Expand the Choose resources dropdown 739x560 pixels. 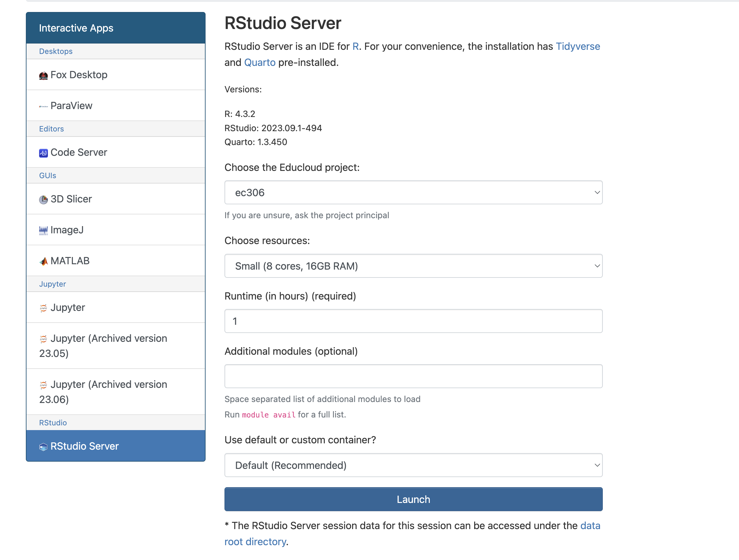click(x=413, y=266)
